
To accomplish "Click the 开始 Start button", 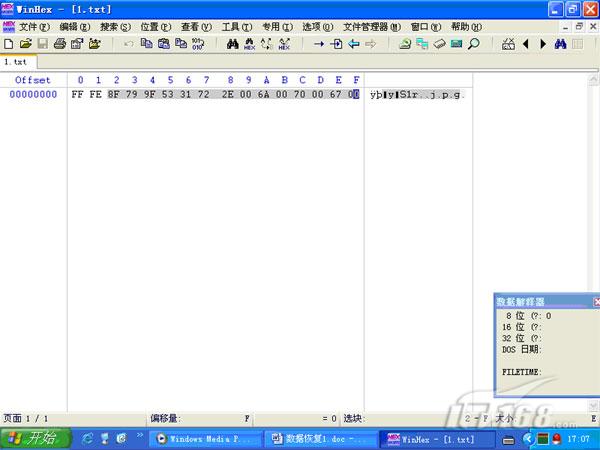I will tap(34, 438).
